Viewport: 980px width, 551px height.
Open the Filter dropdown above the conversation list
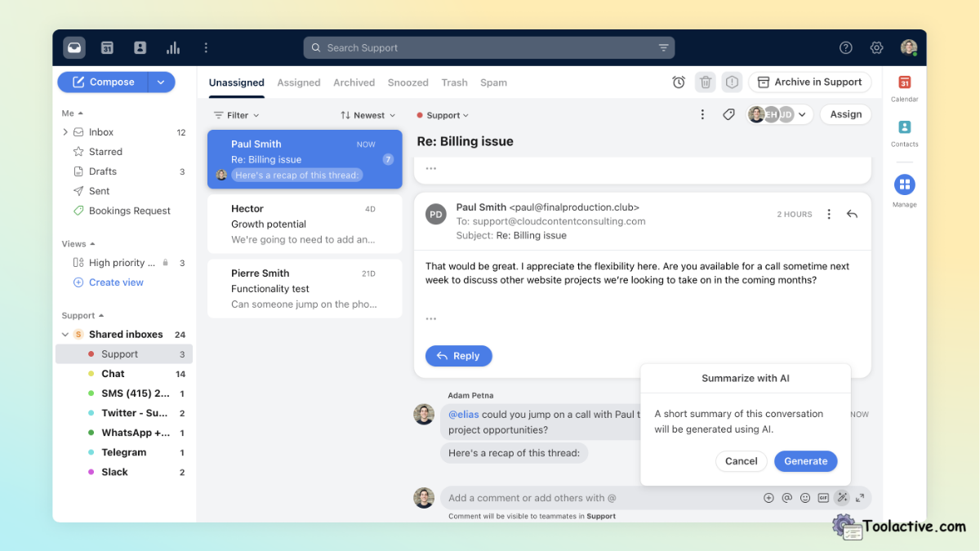(x=236, y=114)
